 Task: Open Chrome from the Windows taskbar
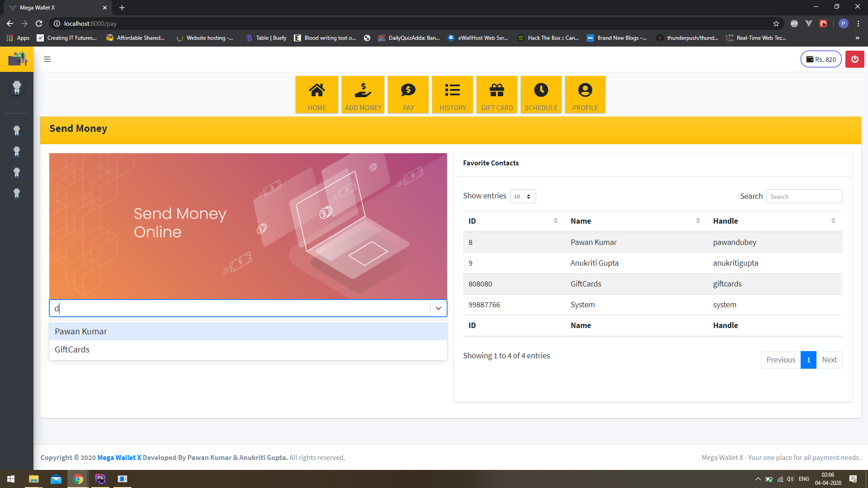click(78, 479)
